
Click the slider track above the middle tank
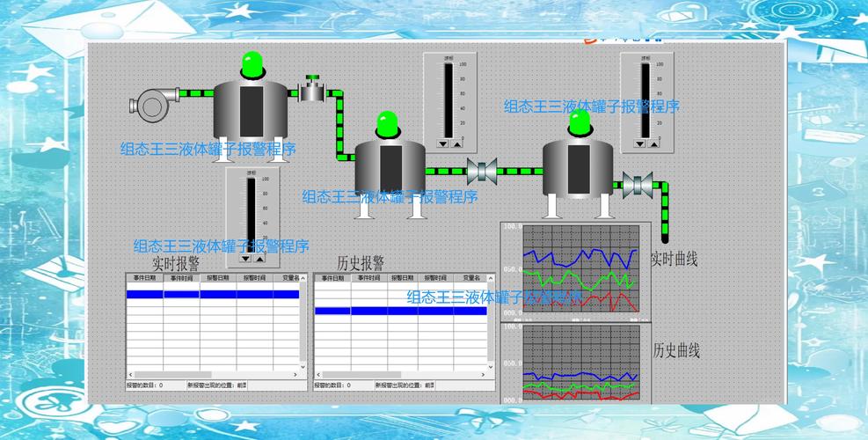pos(449,100)
